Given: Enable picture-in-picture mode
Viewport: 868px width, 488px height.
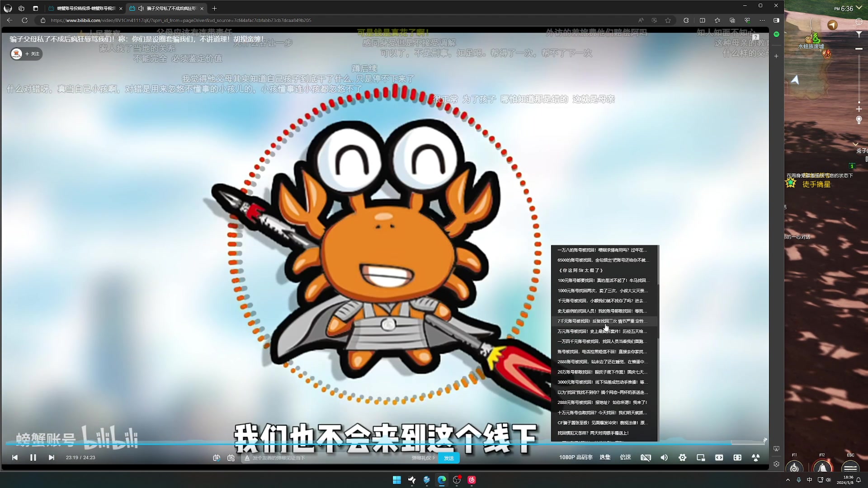Looking at the screenshot, I should point(701,458).
